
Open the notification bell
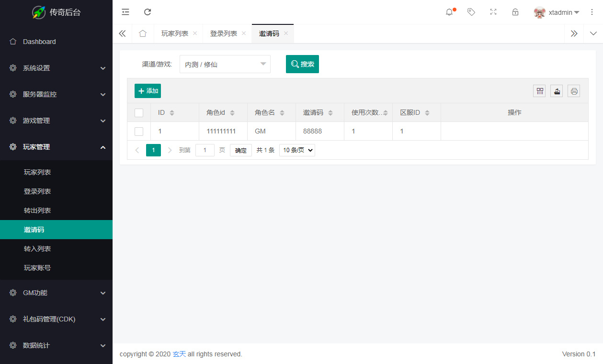pos(449,12)
